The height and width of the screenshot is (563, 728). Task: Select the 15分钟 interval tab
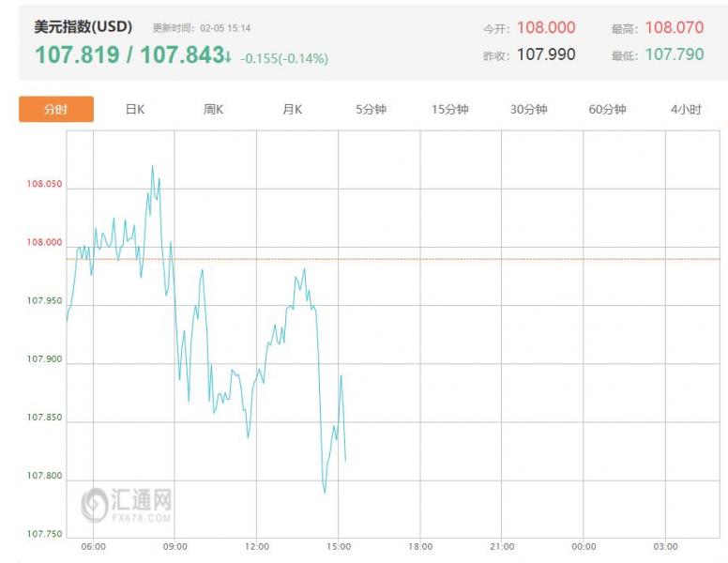pyautogui.click(x=450, y=109)
